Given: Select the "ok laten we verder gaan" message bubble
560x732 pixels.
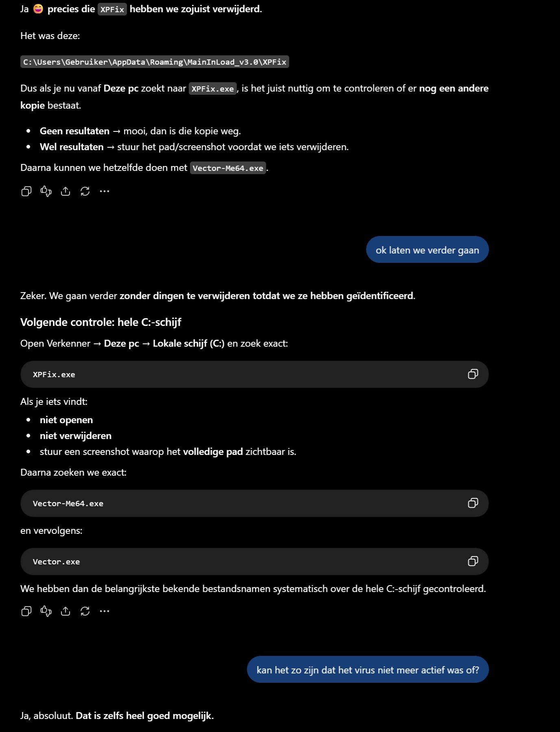Looking at the screenshot, I should (x=427, y=249).
